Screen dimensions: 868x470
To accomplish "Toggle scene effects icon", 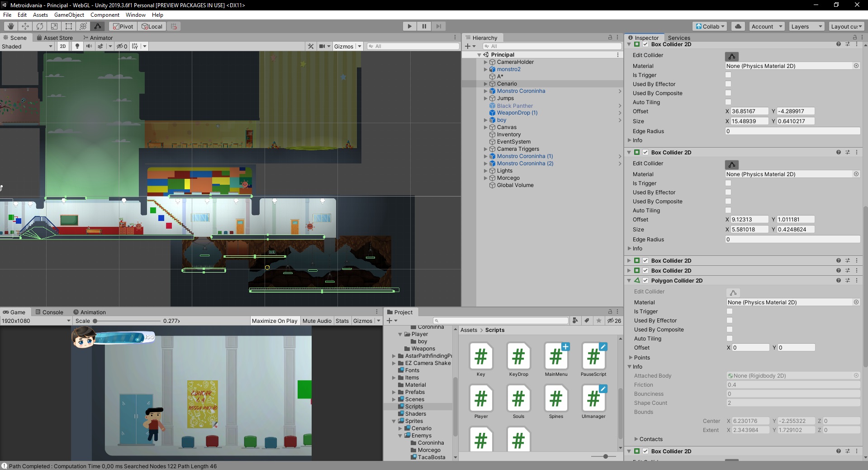I will [x=100, y=46].
